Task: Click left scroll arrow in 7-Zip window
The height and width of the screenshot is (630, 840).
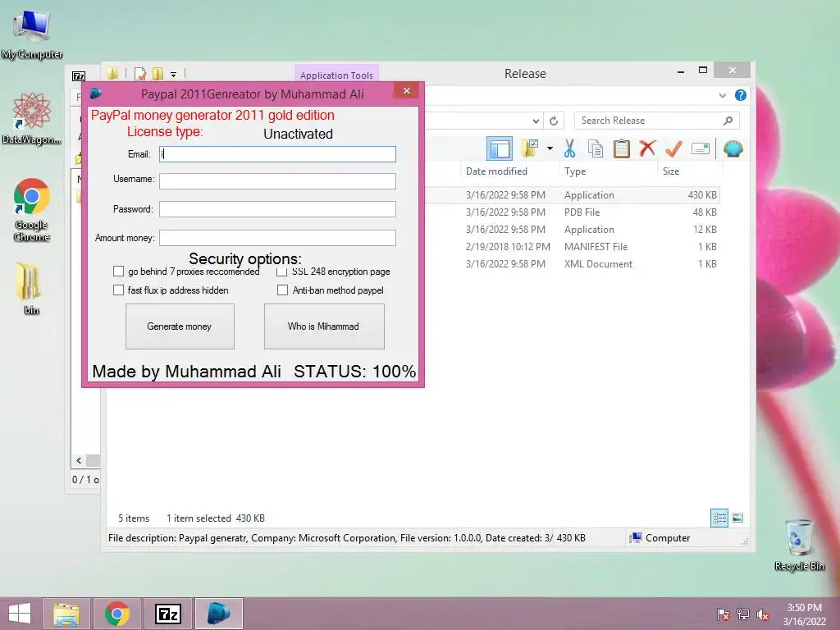Action: pos(79,461)
